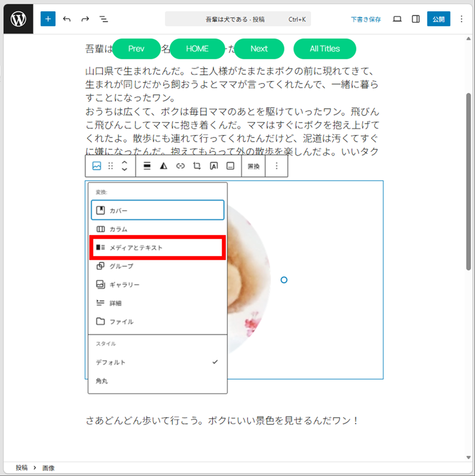
Task: Click the insert link icon
Action: tap(180, 166)
